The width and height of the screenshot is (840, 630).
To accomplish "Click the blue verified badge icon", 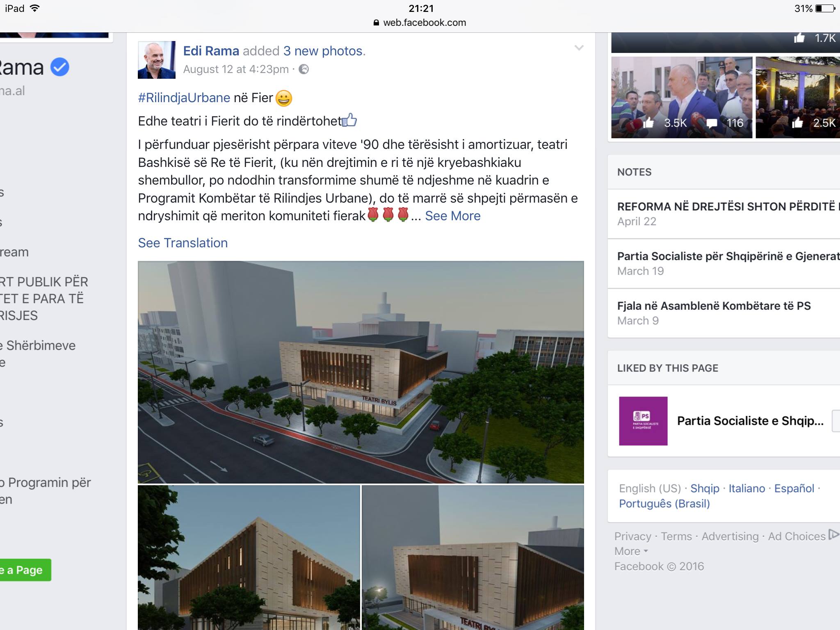I will 60,67.
